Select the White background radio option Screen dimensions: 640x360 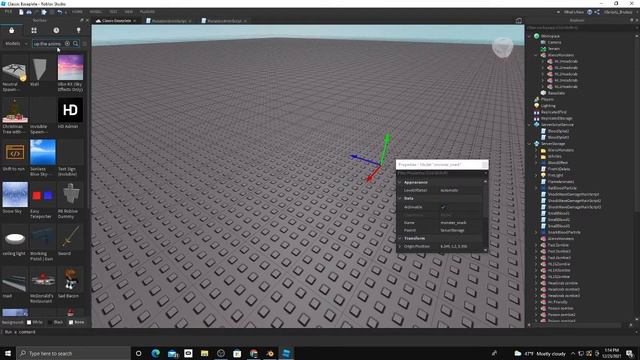click(29, 322)
